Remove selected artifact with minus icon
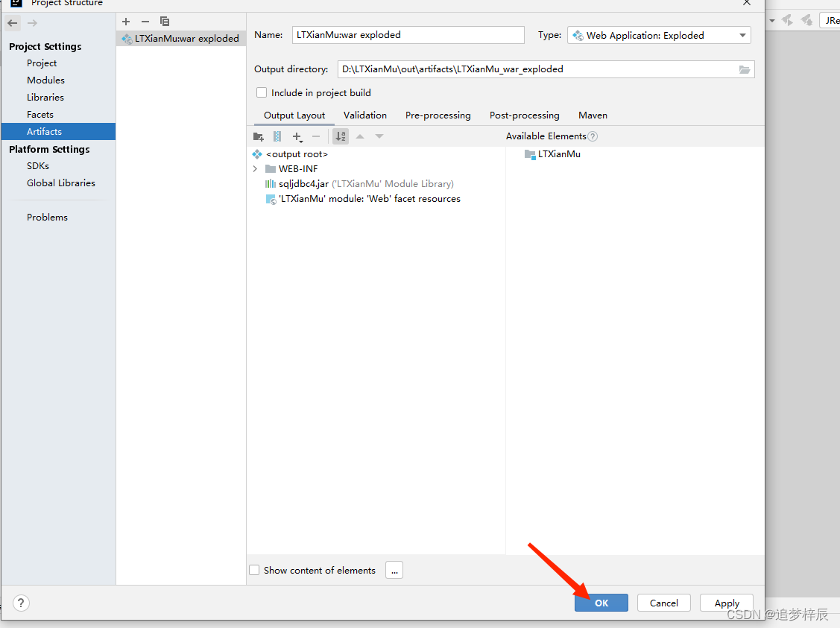Screen dimensions: 840x628 click(x=145, y=22)
